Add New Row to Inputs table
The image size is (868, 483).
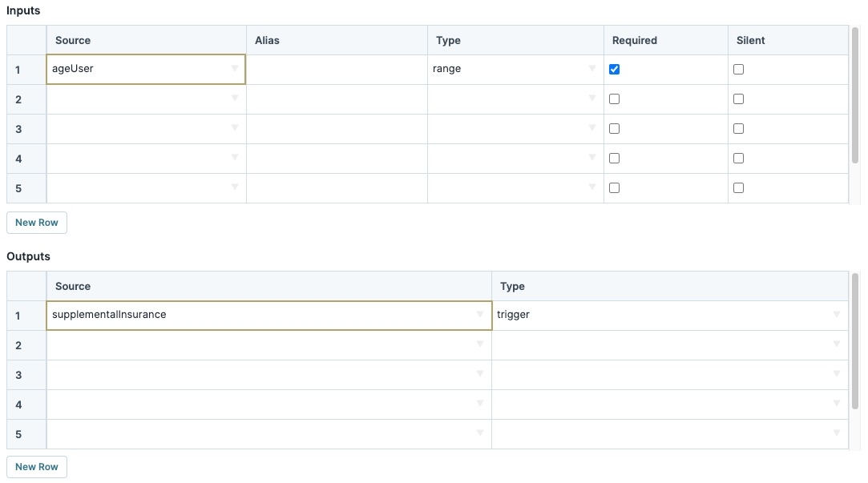37,223
